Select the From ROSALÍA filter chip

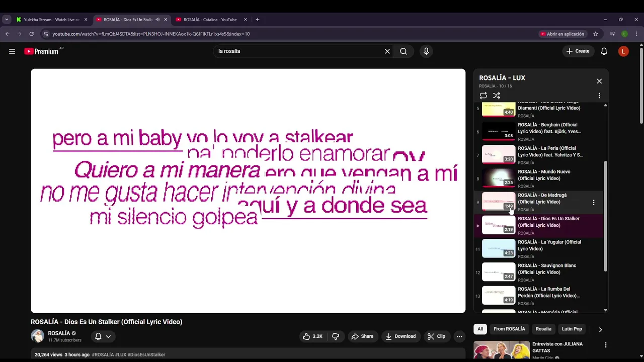(x=509, y=329)
